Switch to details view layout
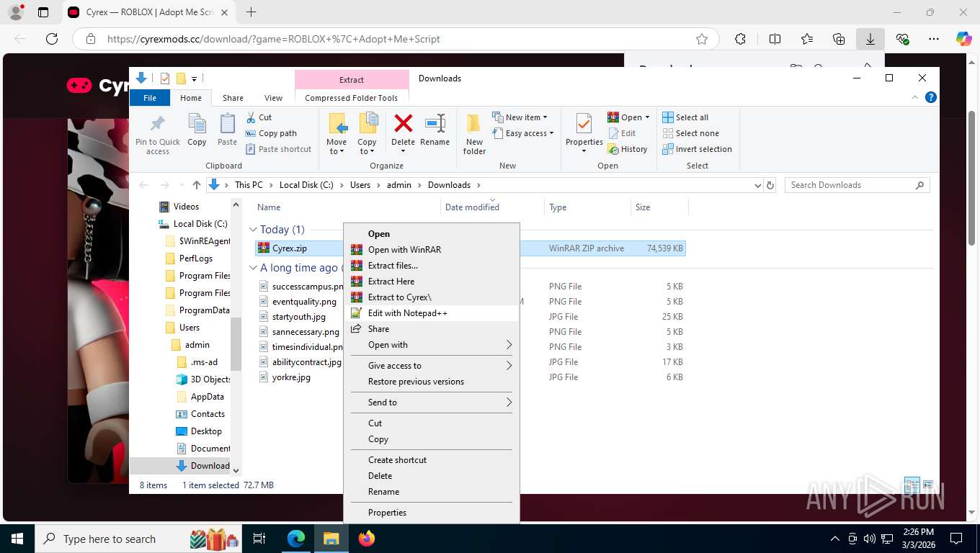This screenshot has width=980, height=553. pos(912,485)
